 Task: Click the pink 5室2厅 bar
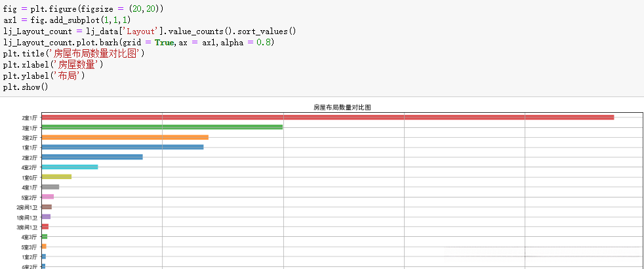[x=47, y=197]
